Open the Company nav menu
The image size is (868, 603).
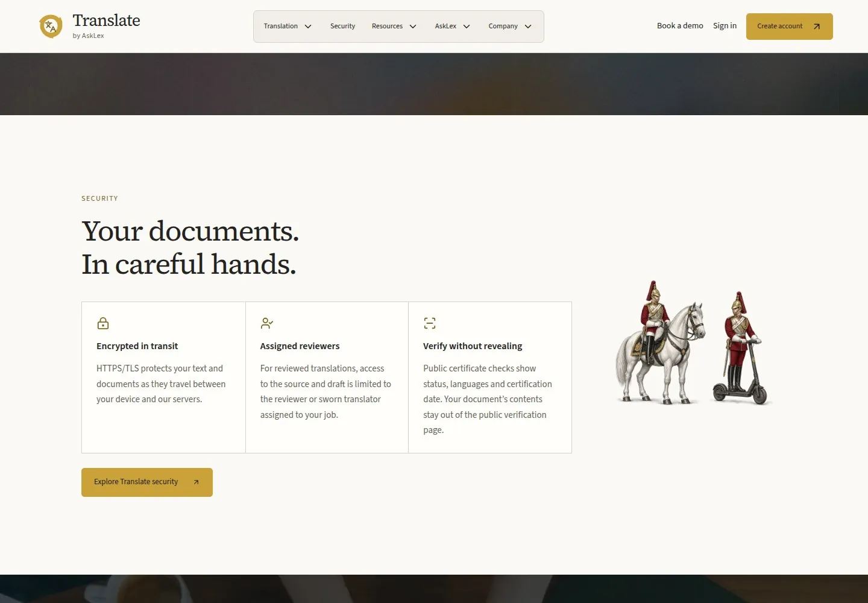tap(510, 27)
